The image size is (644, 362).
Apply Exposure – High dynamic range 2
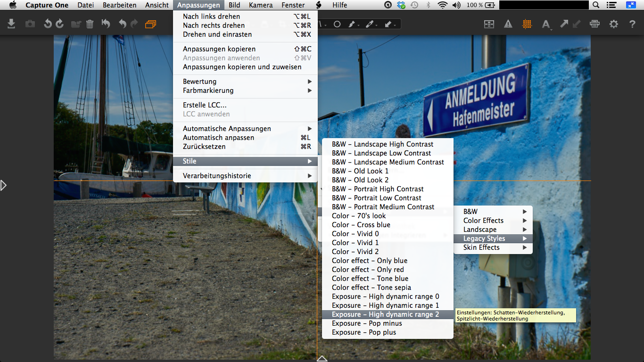pos(388,314)
